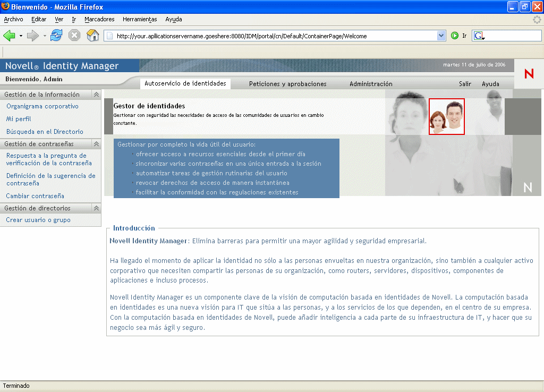Click the Gestión de la información header
Viewport: 544px width, 392px height.
(42, 95)
